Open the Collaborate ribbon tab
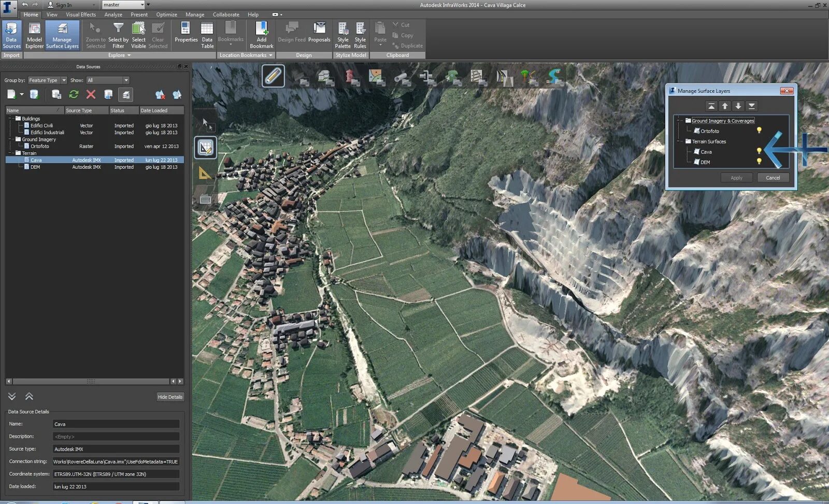This screenshot has width=829, height=504. pyautogui.click(x=226, y=15)
